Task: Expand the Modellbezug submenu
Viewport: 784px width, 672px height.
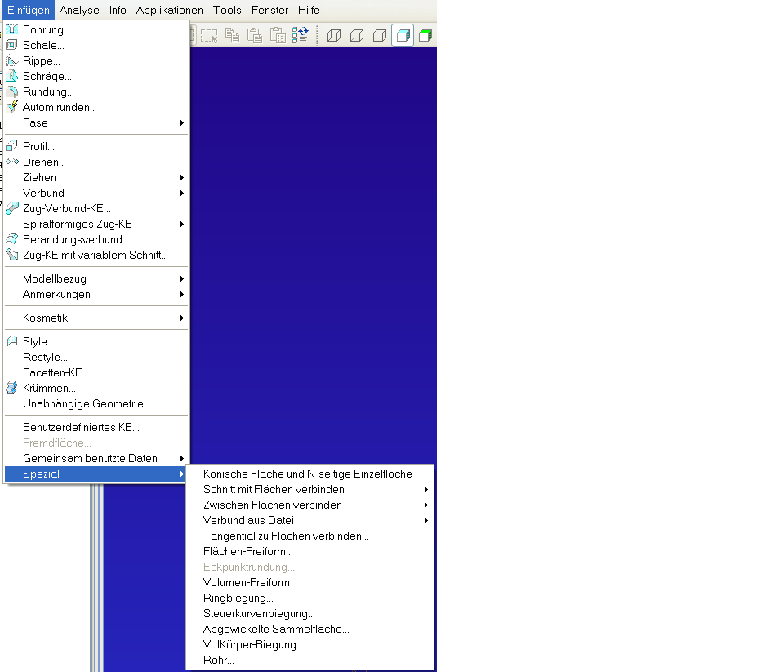Action: (x=96, y=278)
